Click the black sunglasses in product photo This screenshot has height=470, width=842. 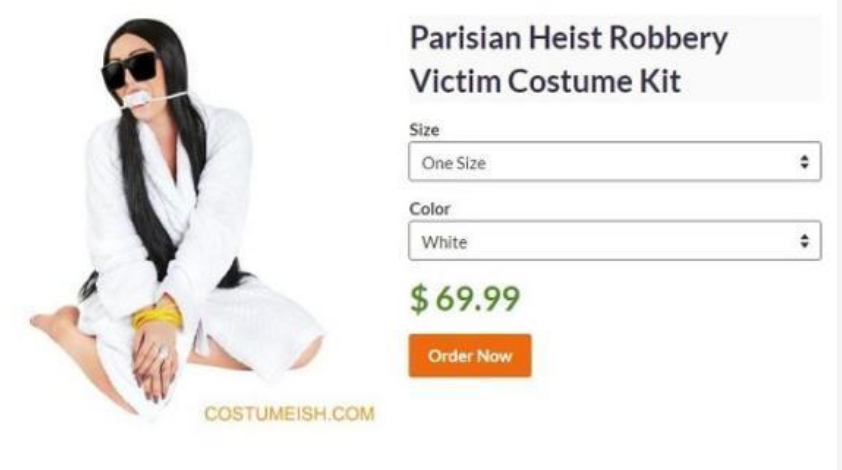pos(130,71)
